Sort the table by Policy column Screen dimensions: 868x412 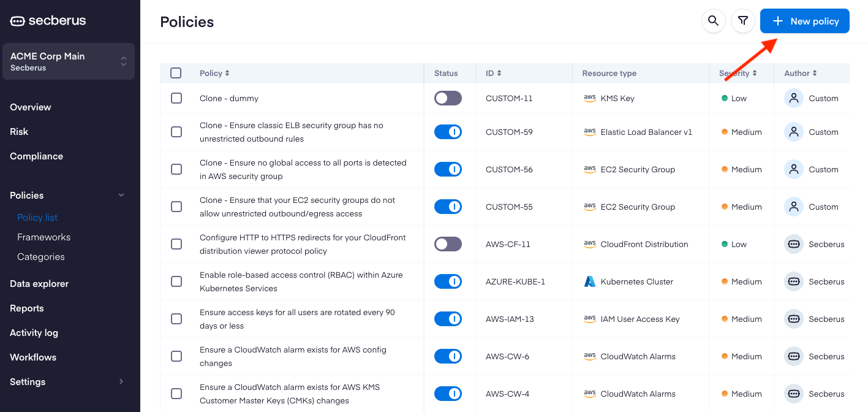(214, 73)
